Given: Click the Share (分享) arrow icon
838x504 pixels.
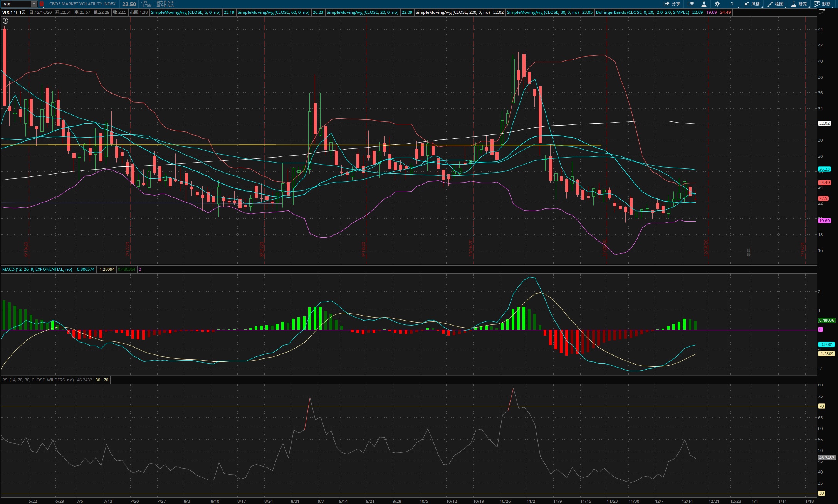Looking at the screenshot, I should coord(667,4).
